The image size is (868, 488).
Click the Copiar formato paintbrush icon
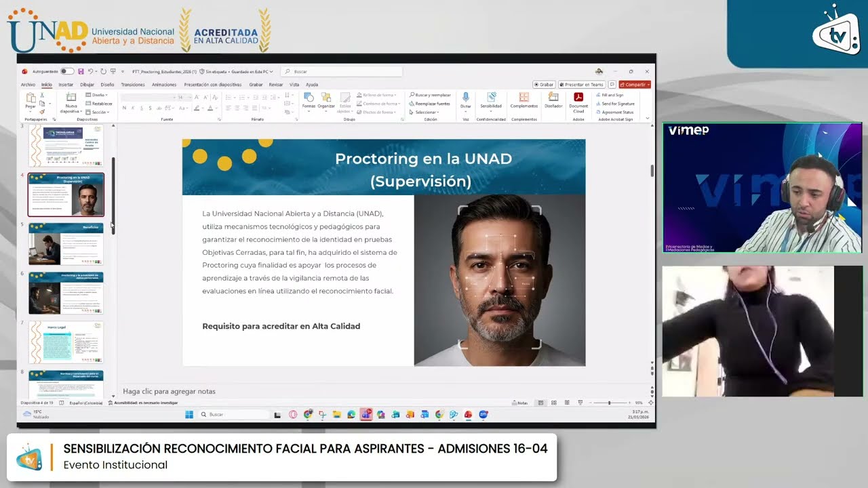pyautogui.click(x=42, y=112)
